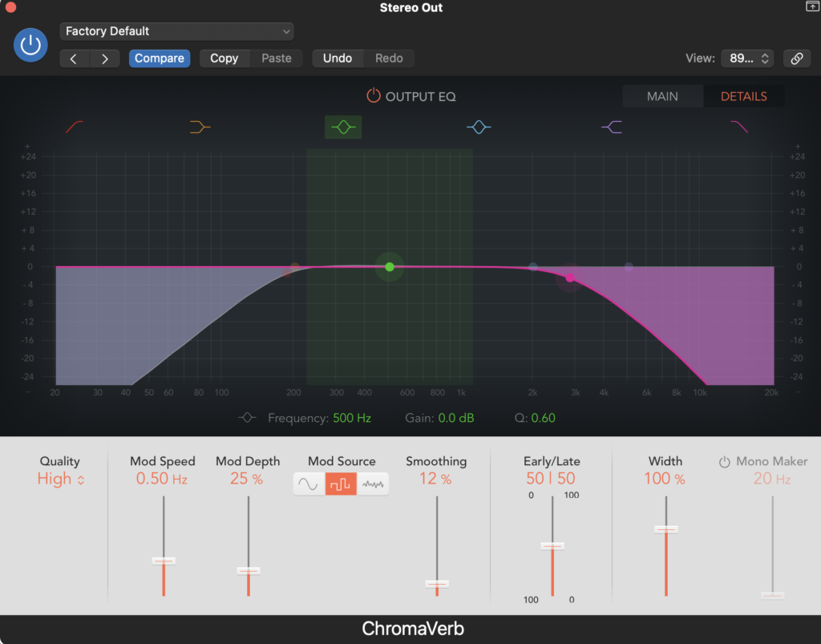821x644 pixels.
Task: Toggle the purple high shelf band icon
Action: (x=612, y=127)
